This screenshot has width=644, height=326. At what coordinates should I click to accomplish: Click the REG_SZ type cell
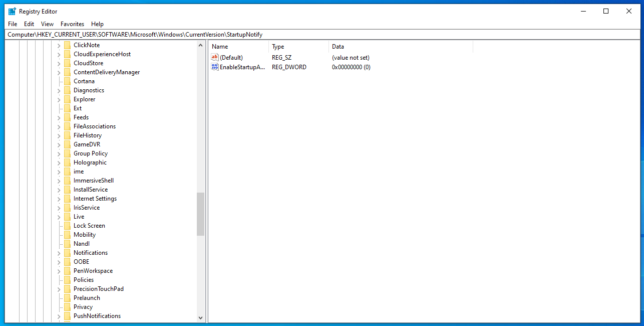[282, 58]
